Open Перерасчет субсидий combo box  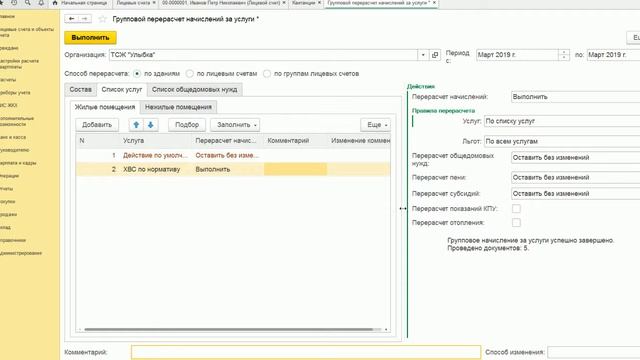click(x=576, y=193)
